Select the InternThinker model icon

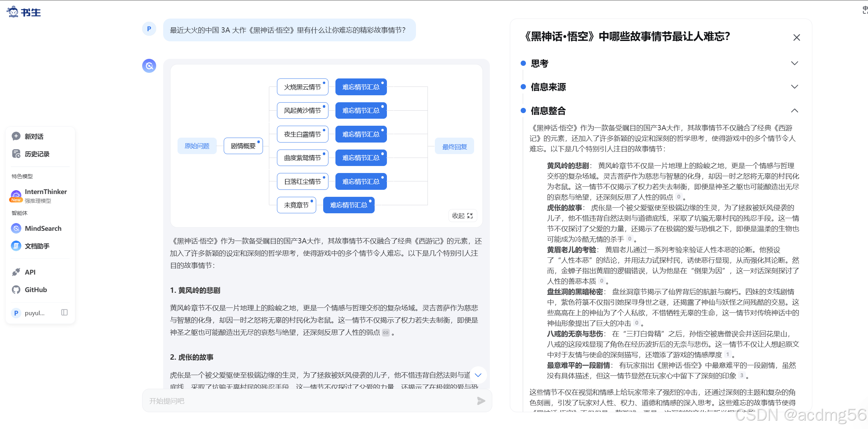[16, 195]
